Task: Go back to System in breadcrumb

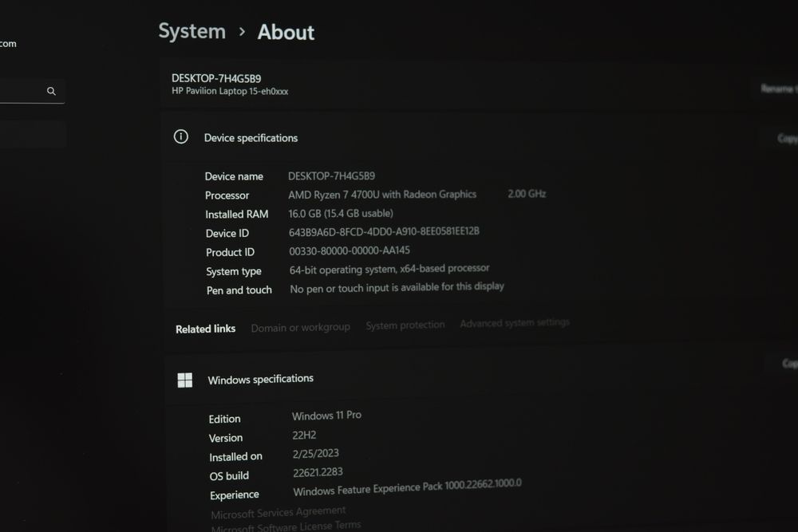Action: (x=192, y=31)
